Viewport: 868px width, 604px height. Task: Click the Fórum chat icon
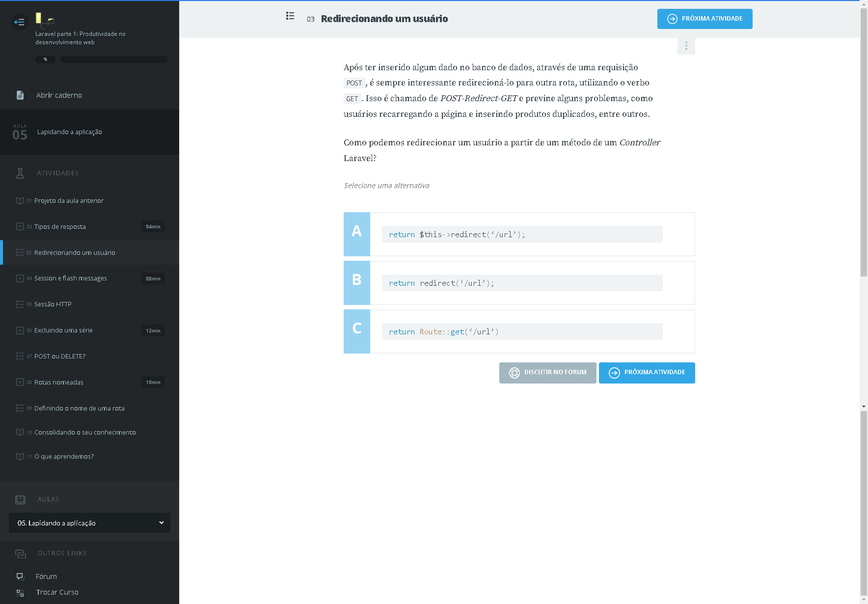(20, 577)
